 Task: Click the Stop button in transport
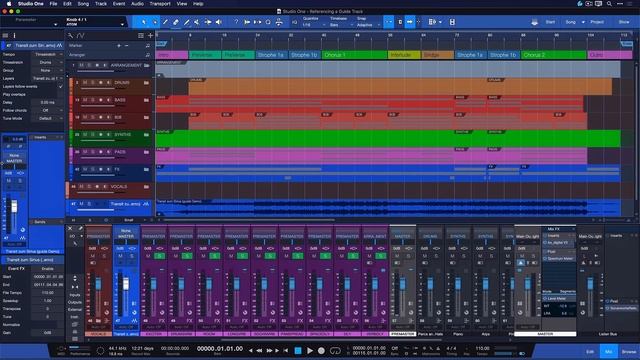pyautogui.click(x=298, y=351)
